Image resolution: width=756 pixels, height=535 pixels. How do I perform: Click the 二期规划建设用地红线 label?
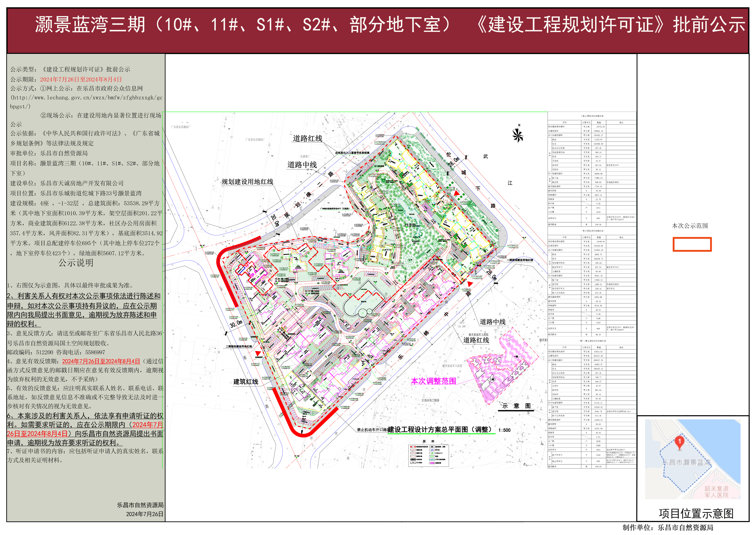coord(239,347)
